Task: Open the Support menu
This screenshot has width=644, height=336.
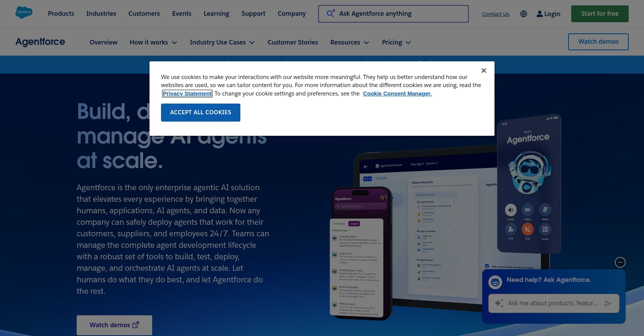Action: (x=253, y=13)
